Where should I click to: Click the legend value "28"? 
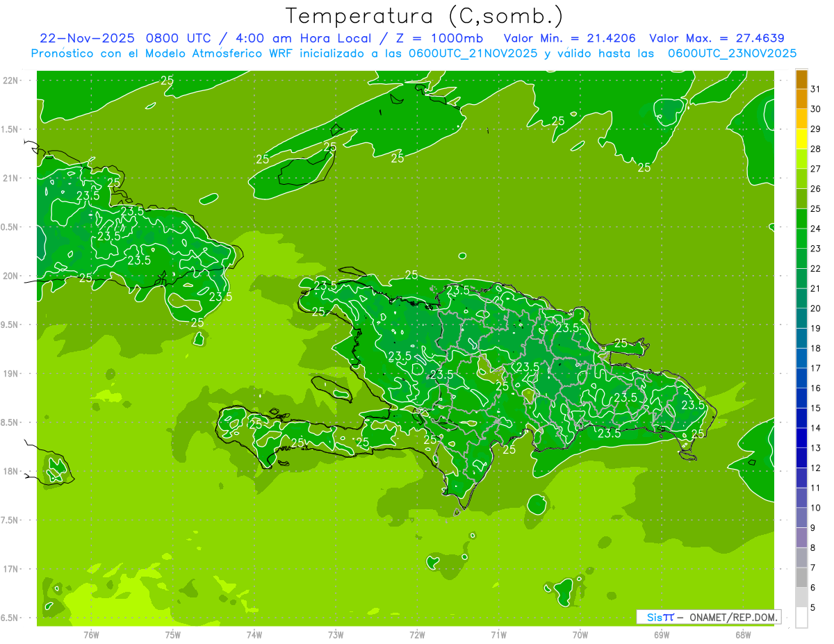point(816,149)
